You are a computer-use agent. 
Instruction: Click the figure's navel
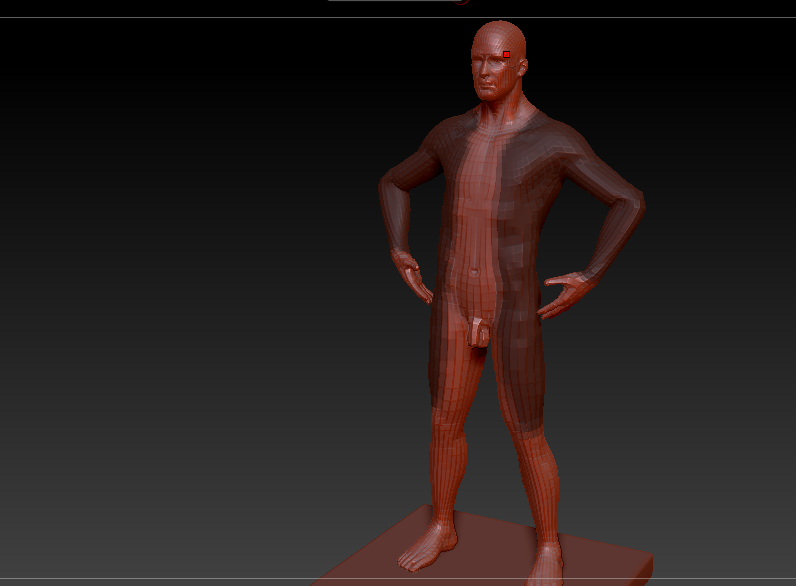474,272
